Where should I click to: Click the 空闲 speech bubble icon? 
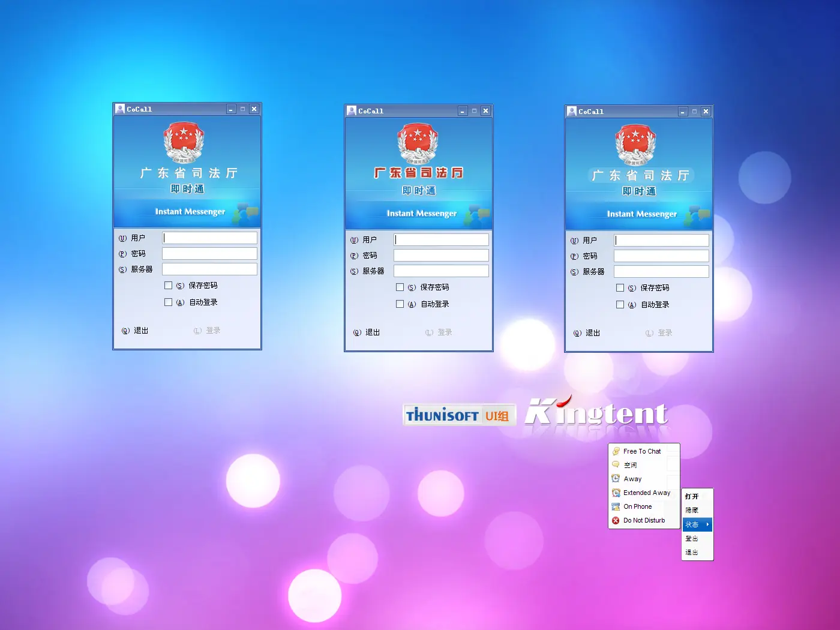pyautogui.click(x=616, y=465)
